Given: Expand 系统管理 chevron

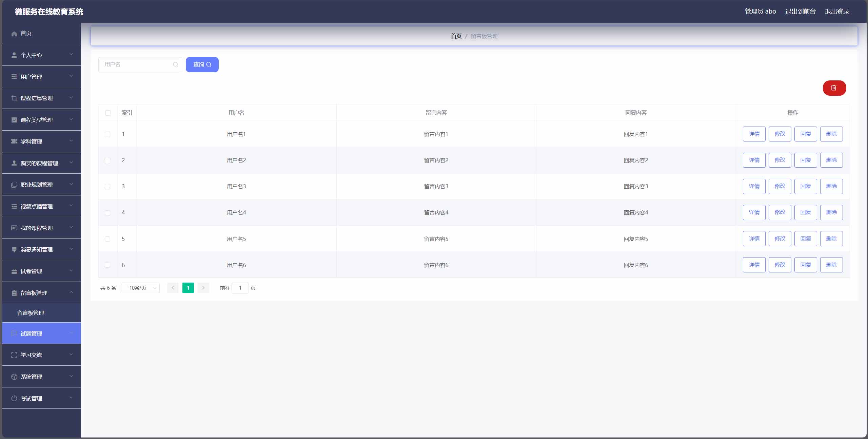Looking at the screenshot, I should tap(71, 376).
